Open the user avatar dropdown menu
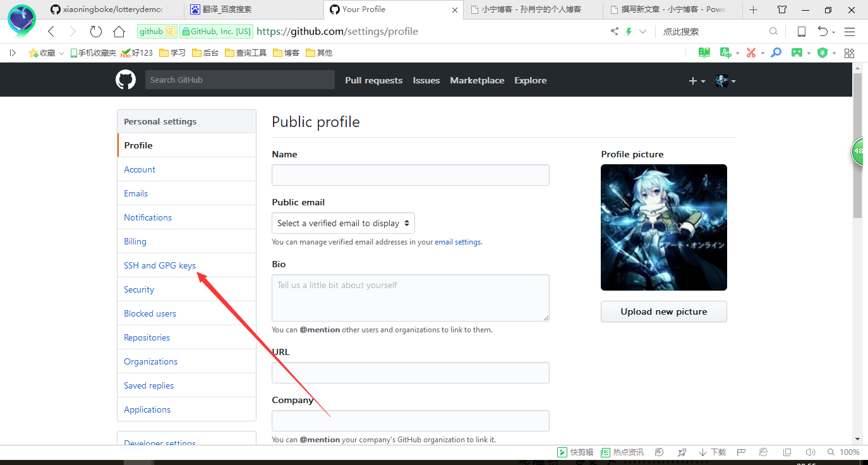The width and height of the screenshot is (868, 465). coord(725,81)
